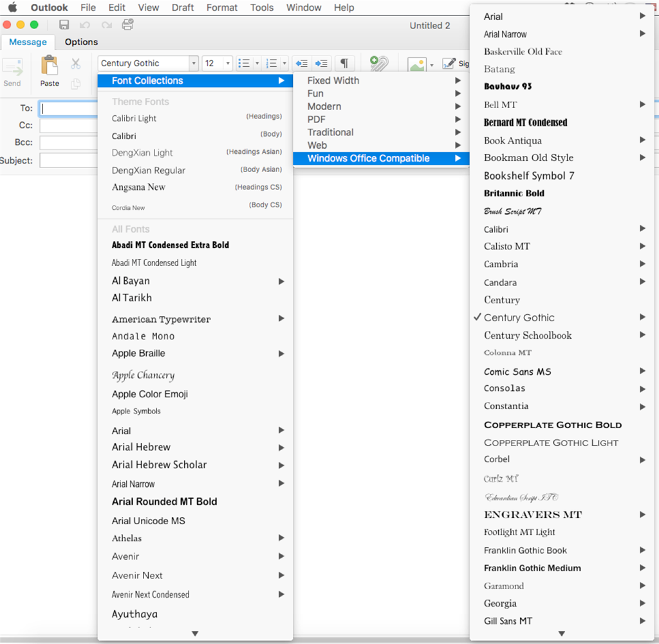Click the Attach File paperclip icon
Viewport: 659px width, 644px height.
[x=379, y=63]
